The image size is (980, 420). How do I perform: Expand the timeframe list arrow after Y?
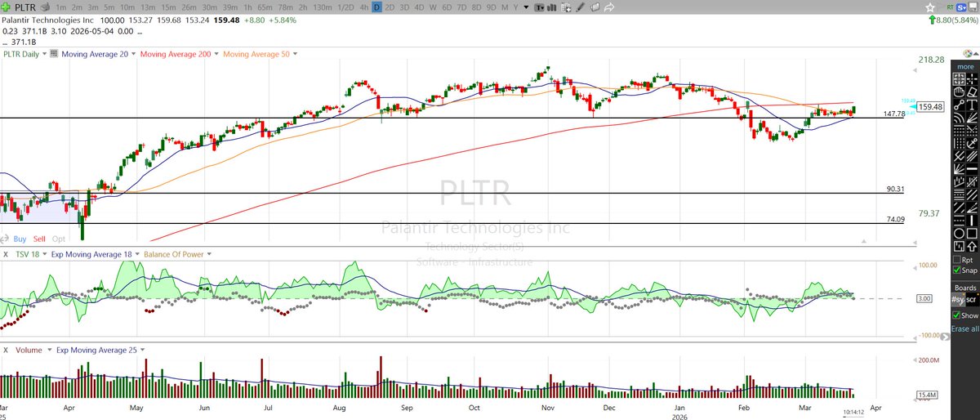pos(527,7)
